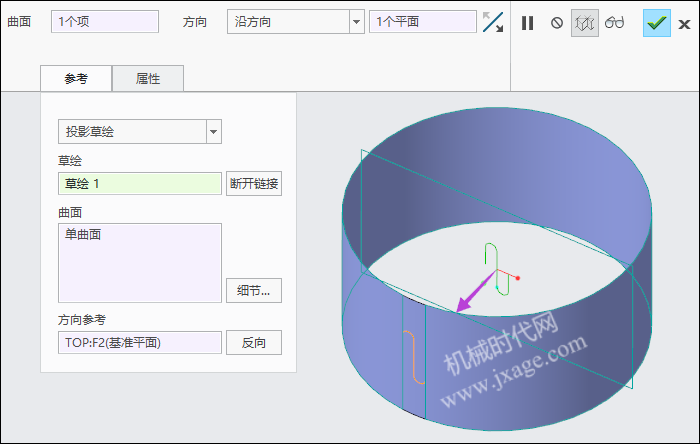Select the 草绘 1 sketch collector field

[x=140, y=183]
